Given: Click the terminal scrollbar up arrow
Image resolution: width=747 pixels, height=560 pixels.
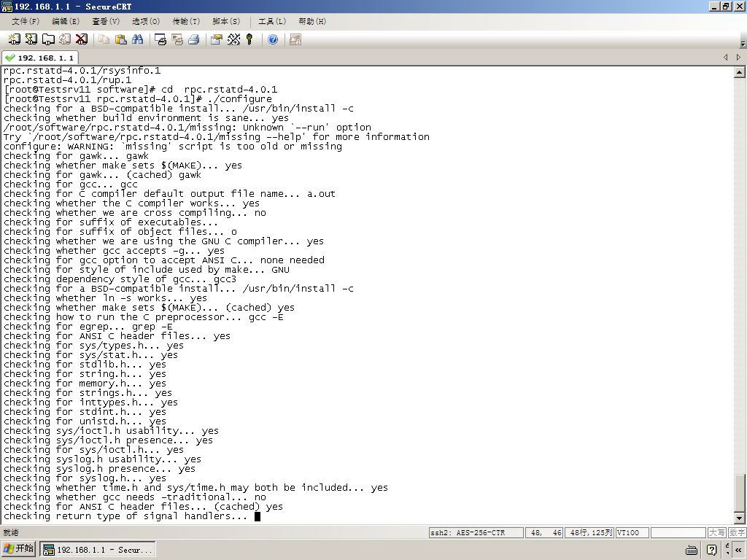Looking at the screenshot, I should coord(740,72).
